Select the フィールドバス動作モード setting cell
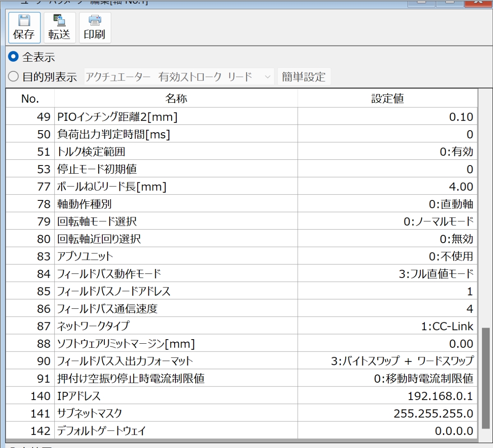Screen dimensions: 493x448 point(386,273)
